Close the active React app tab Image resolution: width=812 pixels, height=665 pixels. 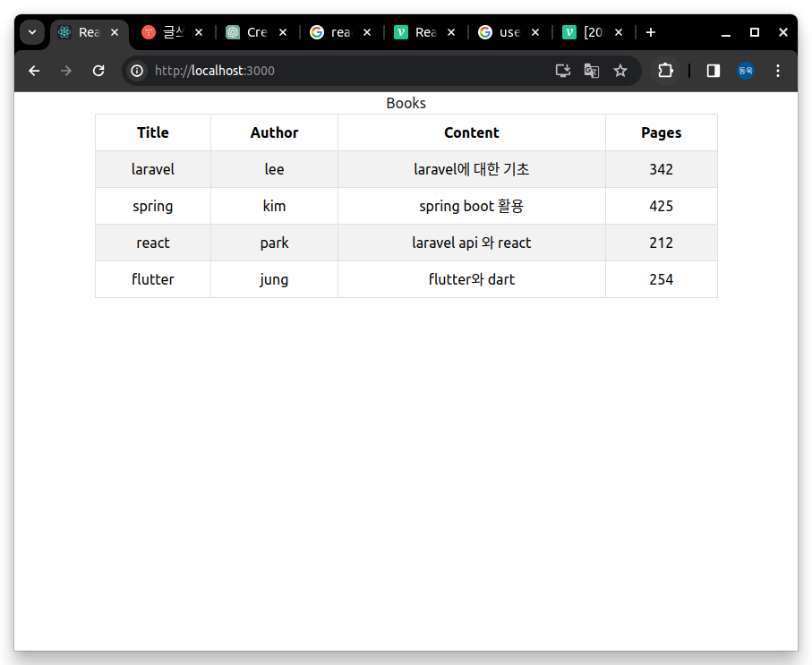[x=115, y=32]
